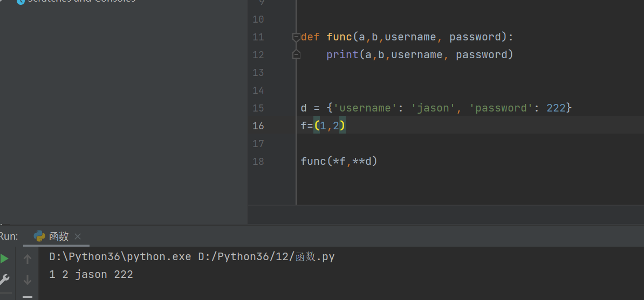Click the 'username' key string on line 15
The width and height of the screenshot is (644, 300).
[366, 108]
